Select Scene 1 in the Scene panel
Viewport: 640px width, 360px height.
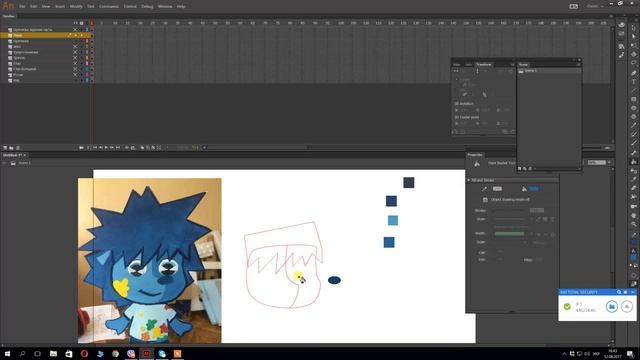548,71
